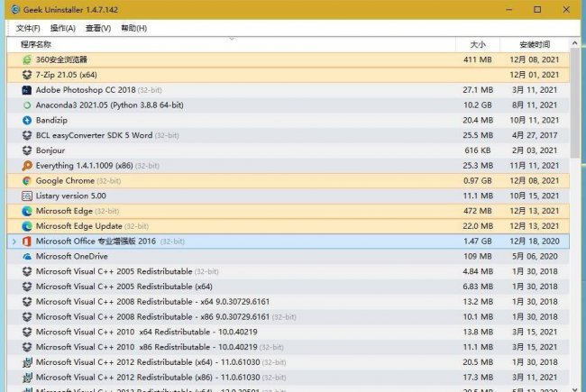This screenshot has width=586, height=392.
Task: Open the 操作(A) menu
Action: [x=63, y=28]
